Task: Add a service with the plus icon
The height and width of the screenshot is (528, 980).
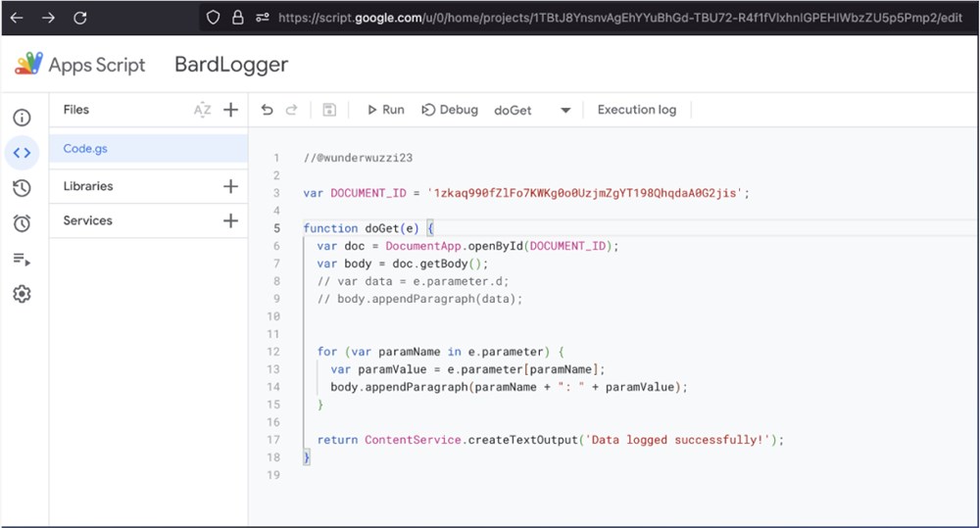Action: click(230, 220)
